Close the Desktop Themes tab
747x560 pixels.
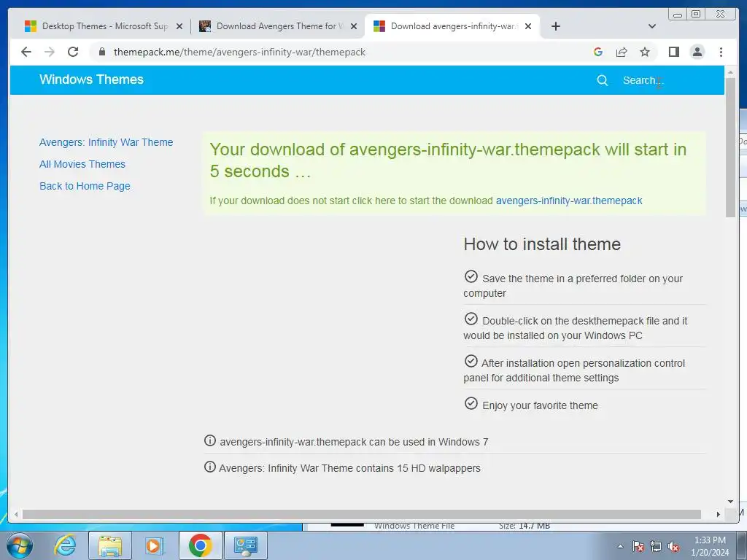coord(179,26)
